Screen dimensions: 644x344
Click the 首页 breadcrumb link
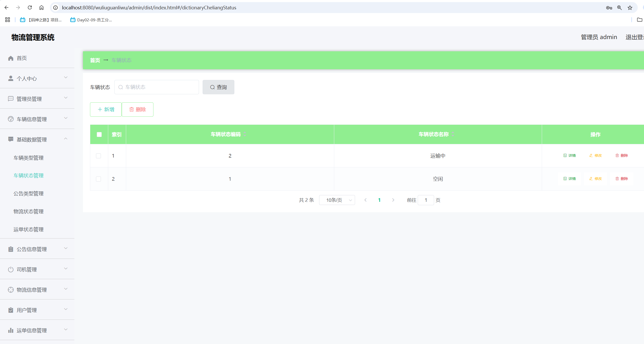click(95, 60)
